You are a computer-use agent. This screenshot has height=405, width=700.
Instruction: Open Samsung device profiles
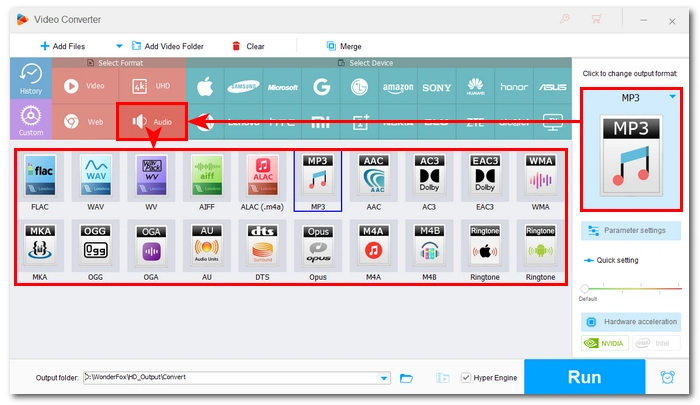pyautogui.click(x=243, y=86)
